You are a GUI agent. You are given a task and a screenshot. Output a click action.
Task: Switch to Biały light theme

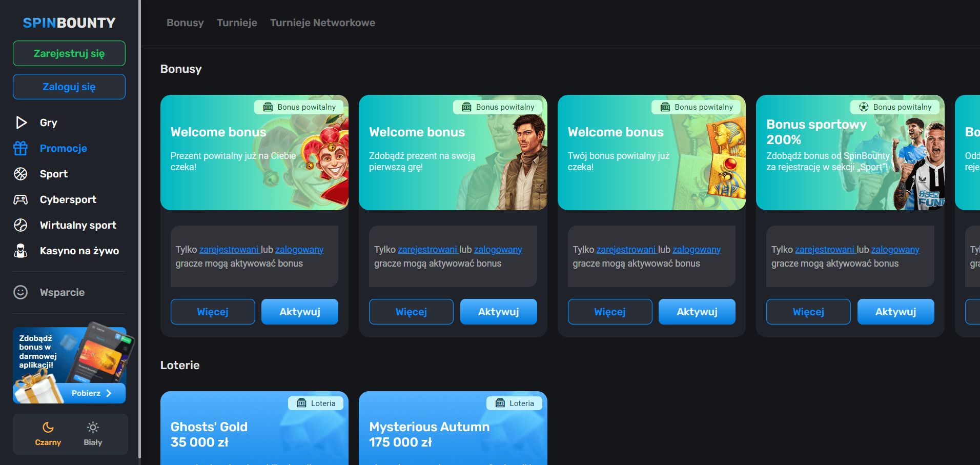click(x=93, y=434)
